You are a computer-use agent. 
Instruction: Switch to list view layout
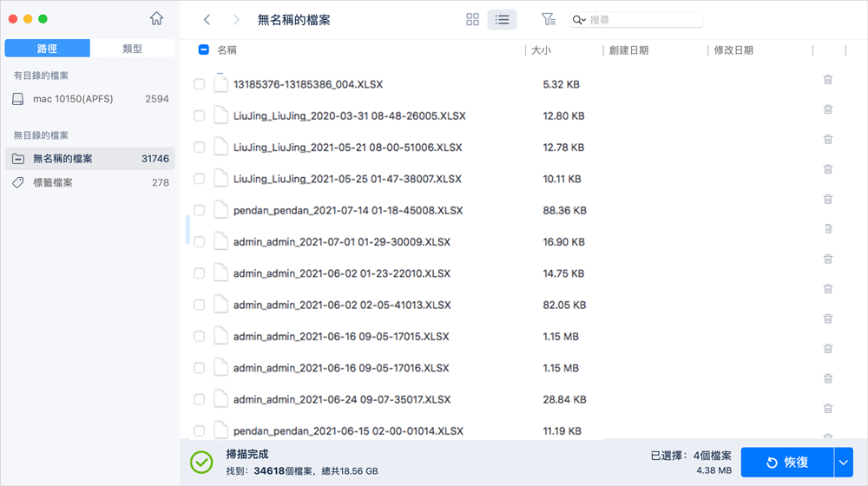[502, 19]
